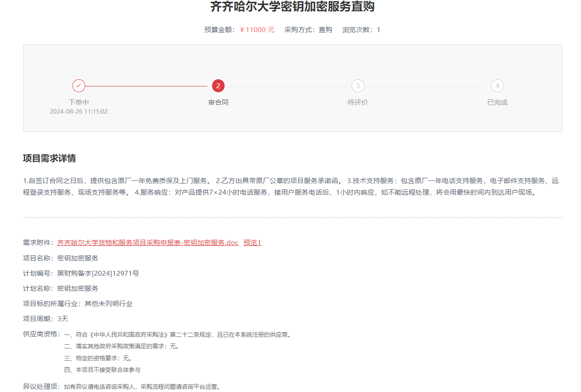The height and width of the screenshot is (392, 581).
Task: Select the 审合同 step label
Action: [218, 102]
